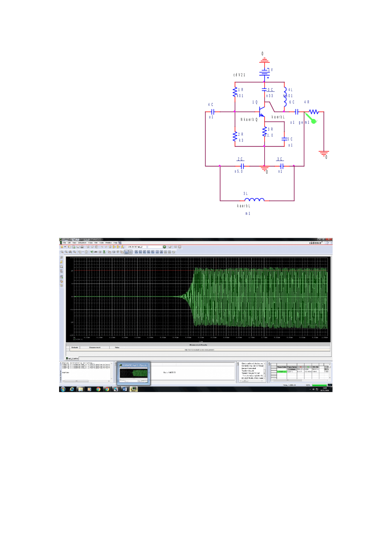This screenshot has width=392, height=555.
Task: Open the Simulation menu
Action: point(82,243)
